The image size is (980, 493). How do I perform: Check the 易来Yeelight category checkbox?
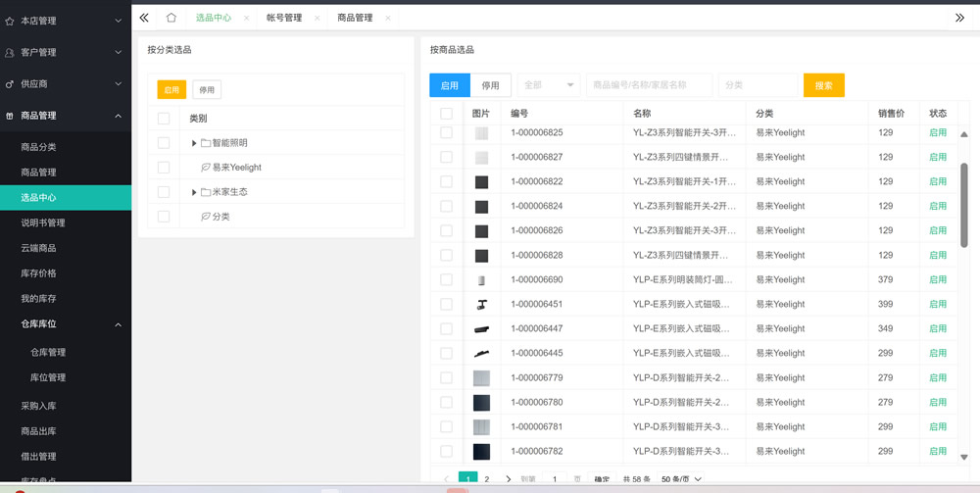(x=164, y=168)
